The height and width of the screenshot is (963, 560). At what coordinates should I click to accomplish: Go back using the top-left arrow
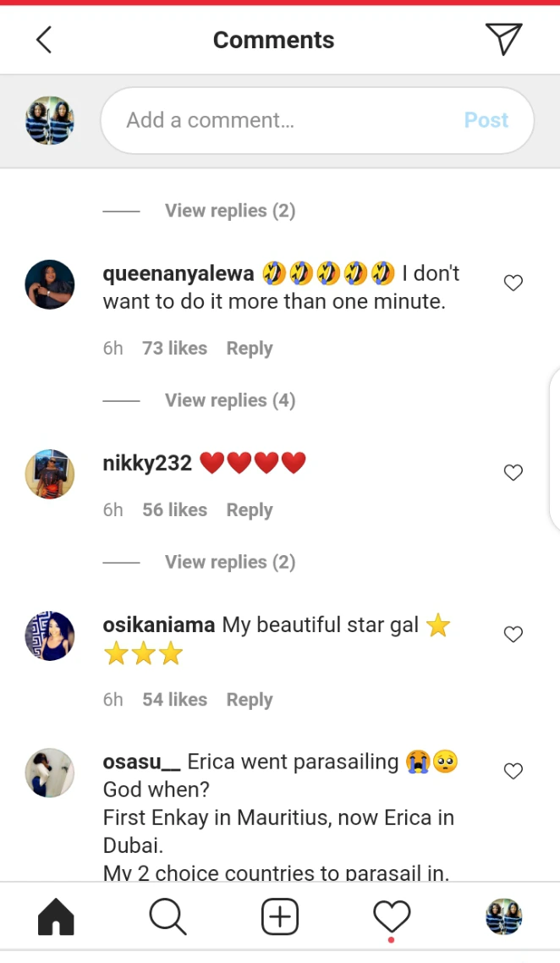pyautogui.click(x=44, y=40)
